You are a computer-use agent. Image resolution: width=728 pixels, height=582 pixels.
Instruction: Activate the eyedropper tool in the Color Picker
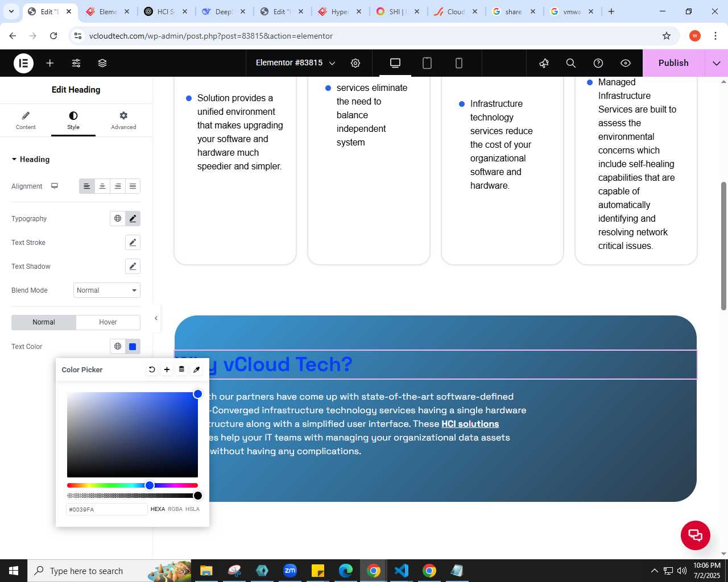[197, 369]
